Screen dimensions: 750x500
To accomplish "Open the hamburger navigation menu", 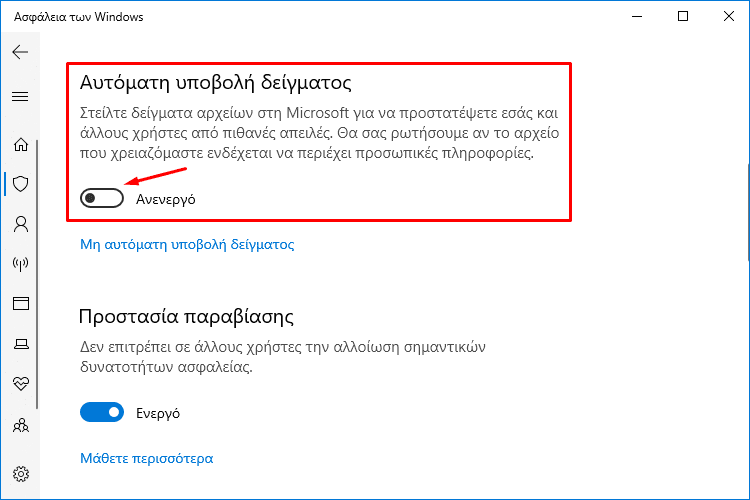I will tap(20, 97).
